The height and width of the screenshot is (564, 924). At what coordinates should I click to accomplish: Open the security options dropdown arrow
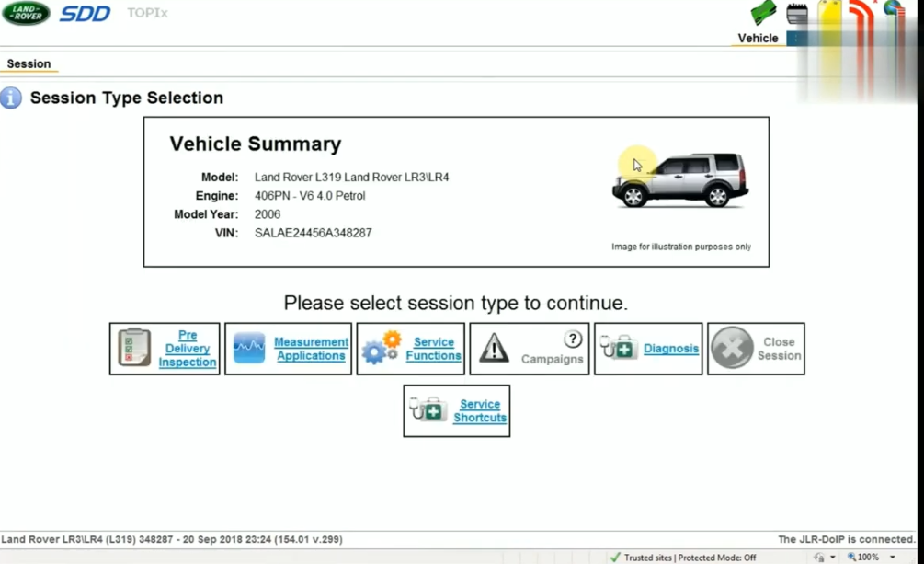(x=833, y=557)
